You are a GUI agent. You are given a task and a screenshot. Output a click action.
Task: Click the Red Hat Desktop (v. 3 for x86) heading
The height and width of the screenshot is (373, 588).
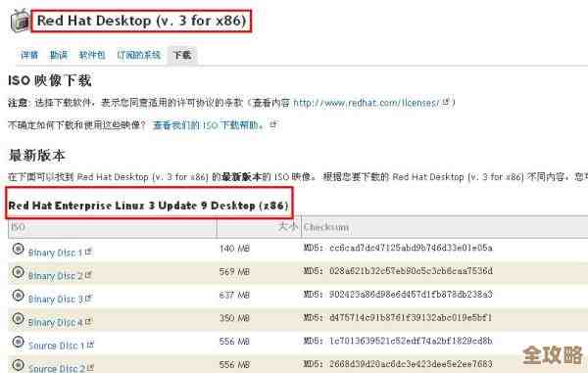141,21
